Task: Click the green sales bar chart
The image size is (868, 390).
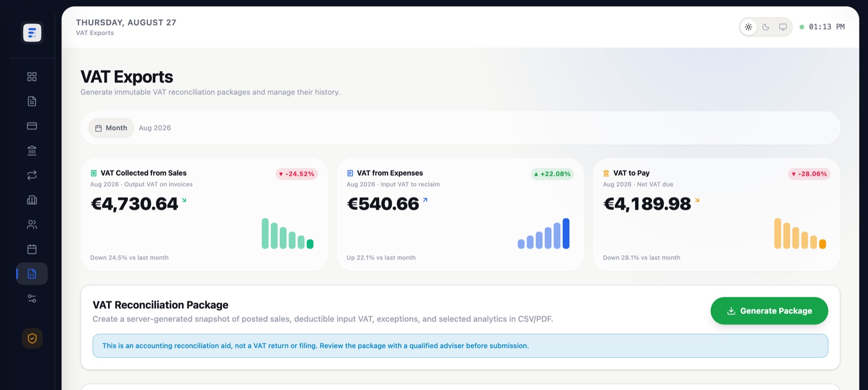Action: click(287, 233)
